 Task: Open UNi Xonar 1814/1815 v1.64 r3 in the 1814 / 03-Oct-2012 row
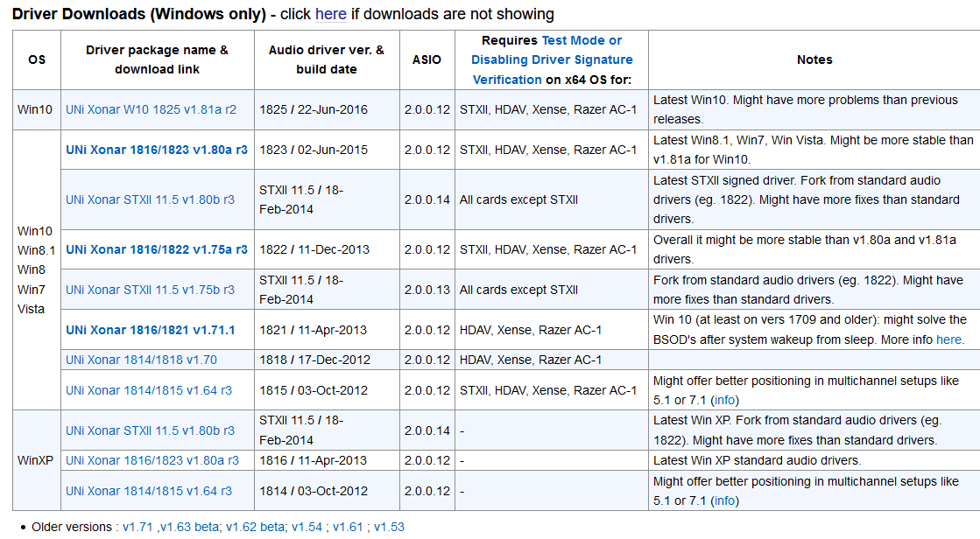[x=149, y=491]
